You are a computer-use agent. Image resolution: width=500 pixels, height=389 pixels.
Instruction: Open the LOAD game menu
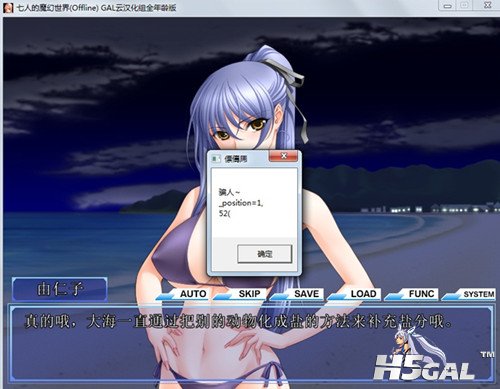click(354, 294)
